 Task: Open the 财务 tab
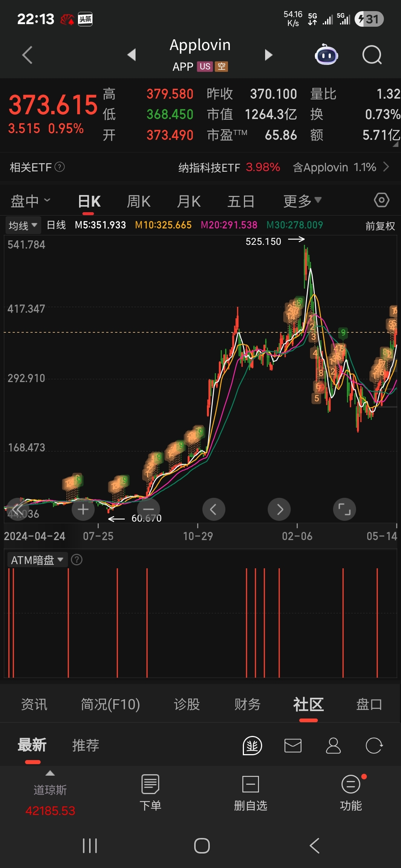247,704
